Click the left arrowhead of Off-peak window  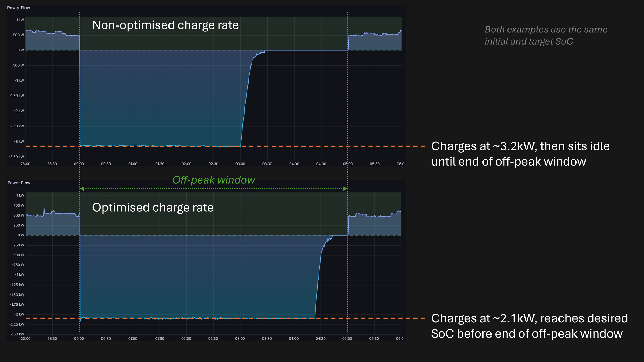(82, 189)
